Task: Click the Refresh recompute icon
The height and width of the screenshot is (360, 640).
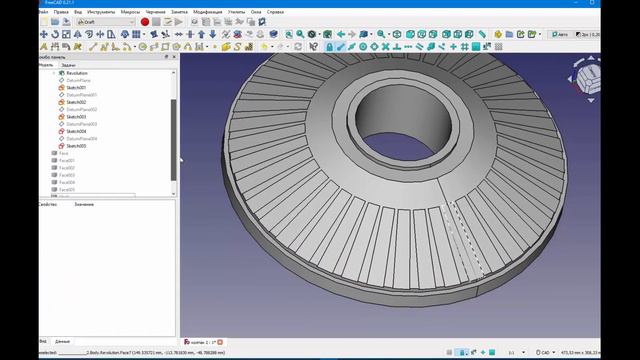Action: tap(298, 47)
